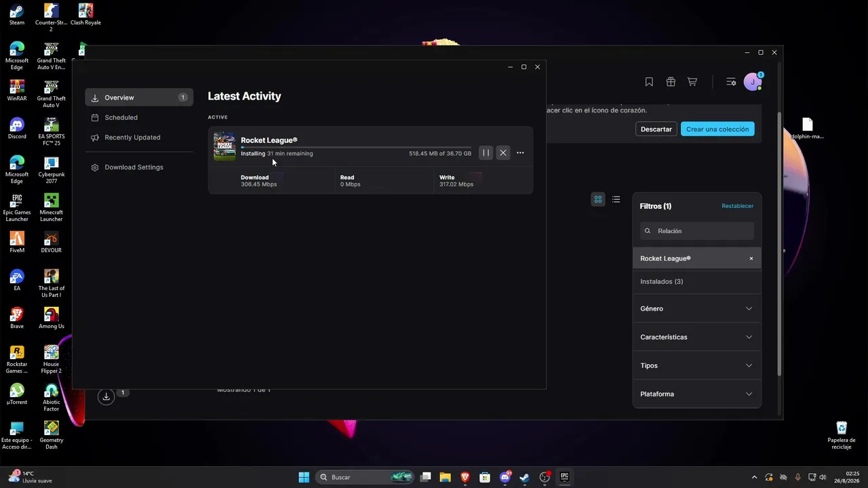Select the Papelera de reciclaje icon
Screen dimensions: 868x488
coord(842,435)
